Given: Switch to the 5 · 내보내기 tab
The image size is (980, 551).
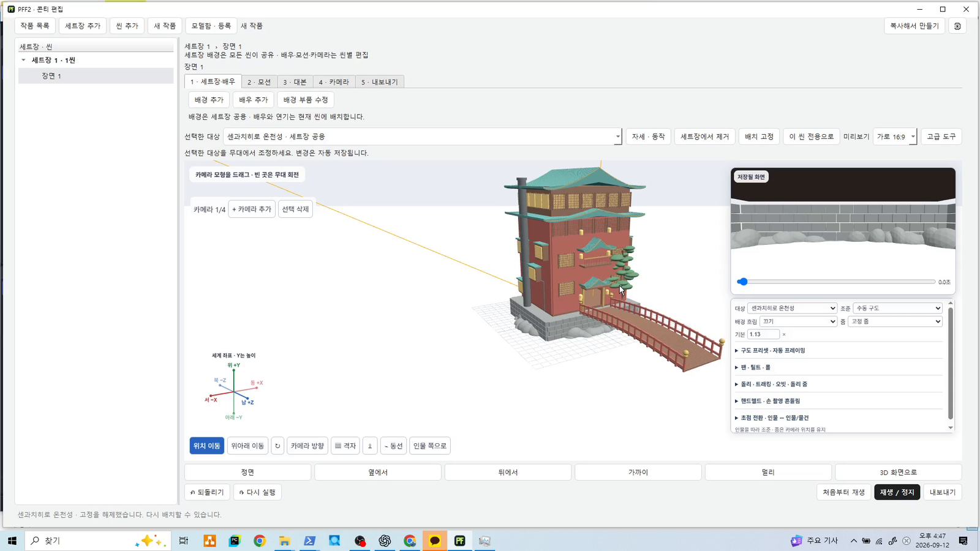Looking at the screenshot, I should pos(380,82).
